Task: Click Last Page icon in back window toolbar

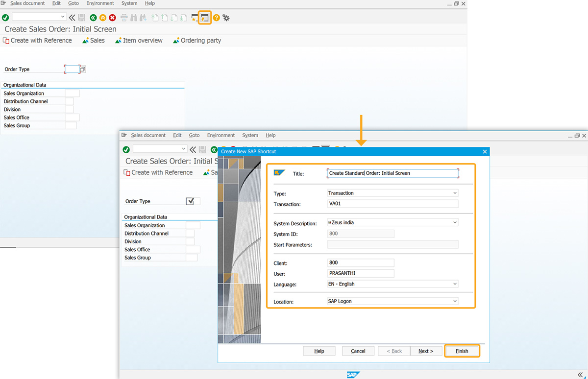Action: (183, 18)
